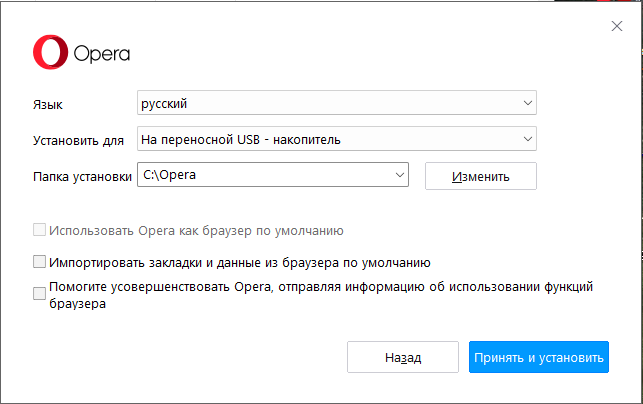Image resolution: width=643 pixels, height=404 pixels.
Task: Expand the 'Установить для' dropdown list
Action: click(x=336, y=139)
